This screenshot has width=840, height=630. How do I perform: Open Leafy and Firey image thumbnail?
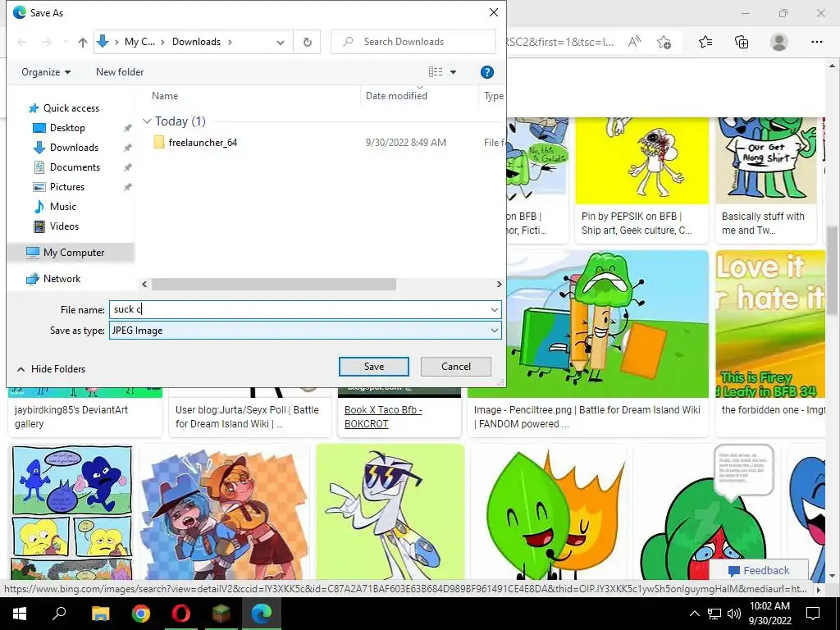[x=548, y=512]
